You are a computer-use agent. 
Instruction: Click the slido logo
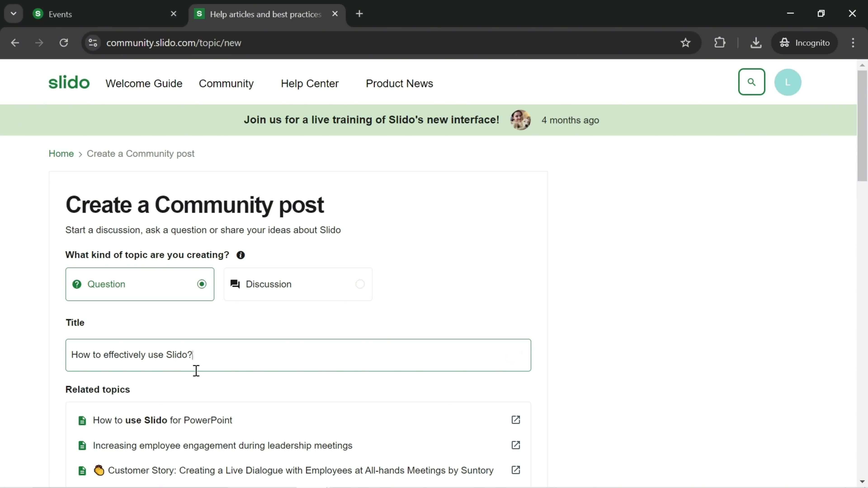click(x=69, y=82)
